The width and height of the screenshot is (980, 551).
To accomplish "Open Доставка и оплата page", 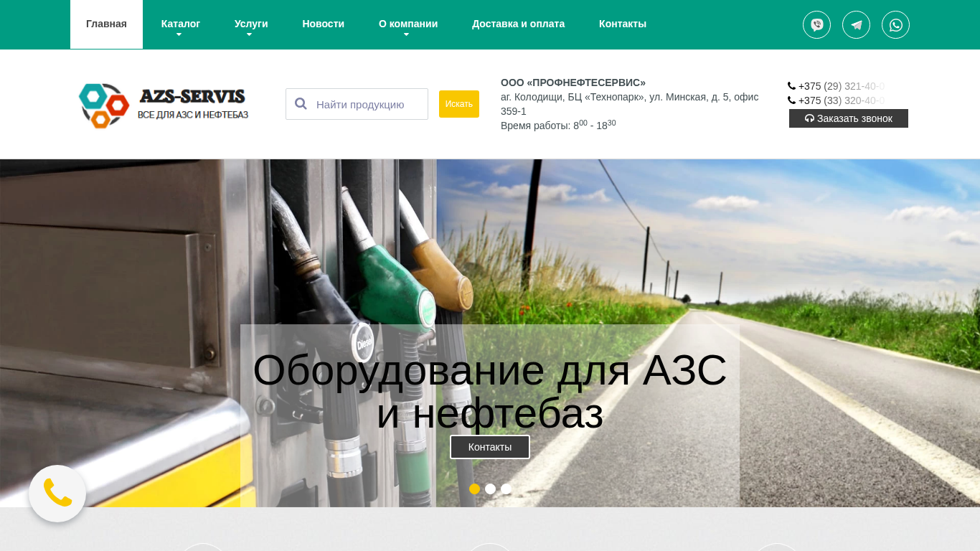I will (518, 24).
